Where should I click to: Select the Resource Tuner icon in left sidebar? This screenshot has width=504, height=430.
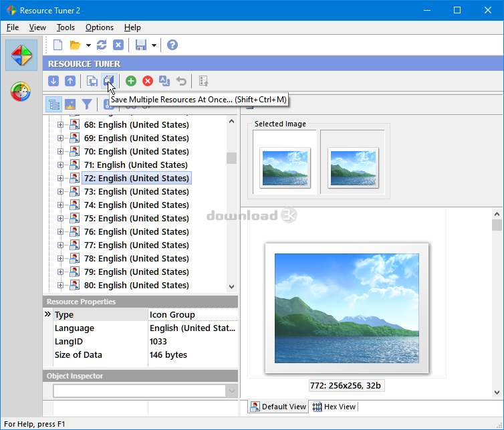[21, 56]
